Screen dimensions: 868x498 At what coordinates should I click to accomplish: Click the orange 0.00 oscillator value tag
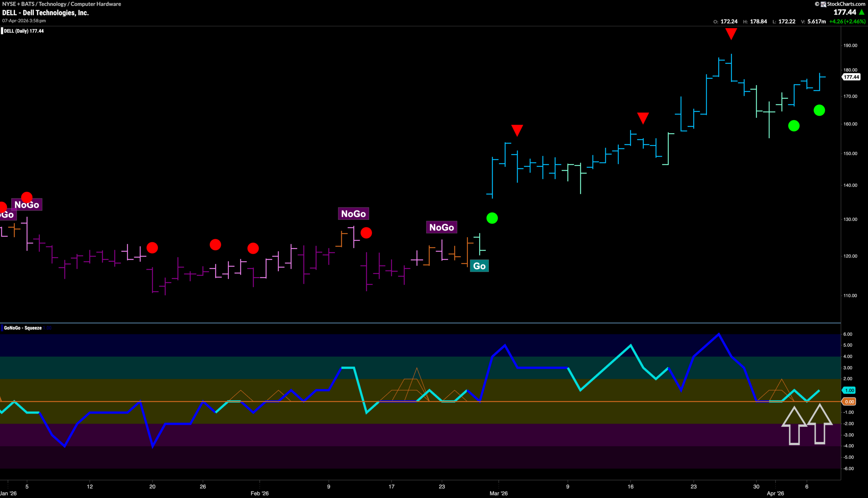click(849, 401)
